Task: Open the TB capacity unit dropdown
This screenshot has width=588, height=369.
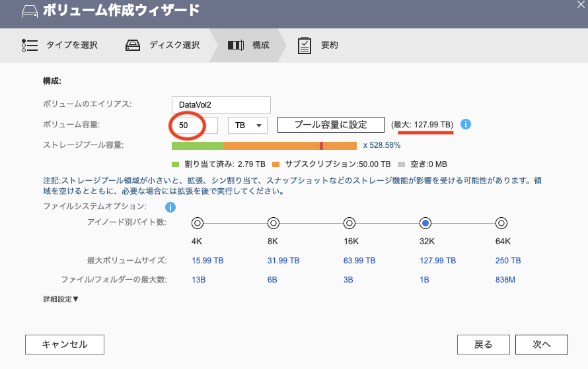Action: (x=248, y=125)
